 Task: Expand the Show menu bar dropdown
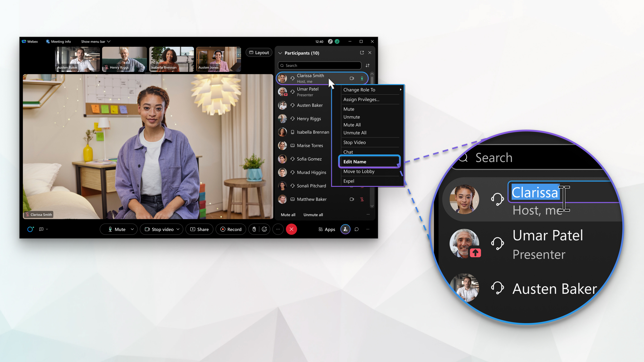96,41
